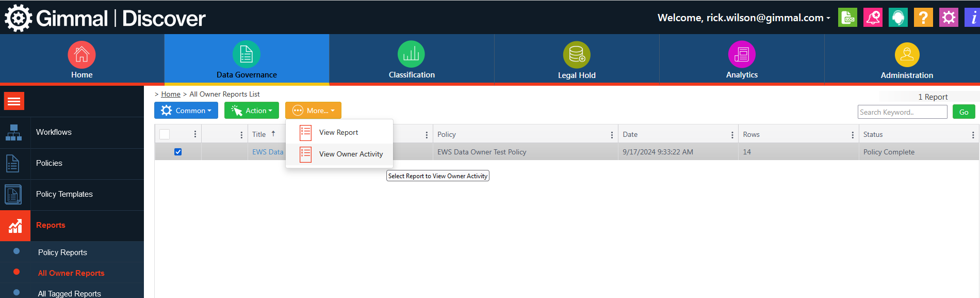This screenshot has height=298, width=980.
Task: Choose View Owner Activity menu entry
Action: (351, 154)
